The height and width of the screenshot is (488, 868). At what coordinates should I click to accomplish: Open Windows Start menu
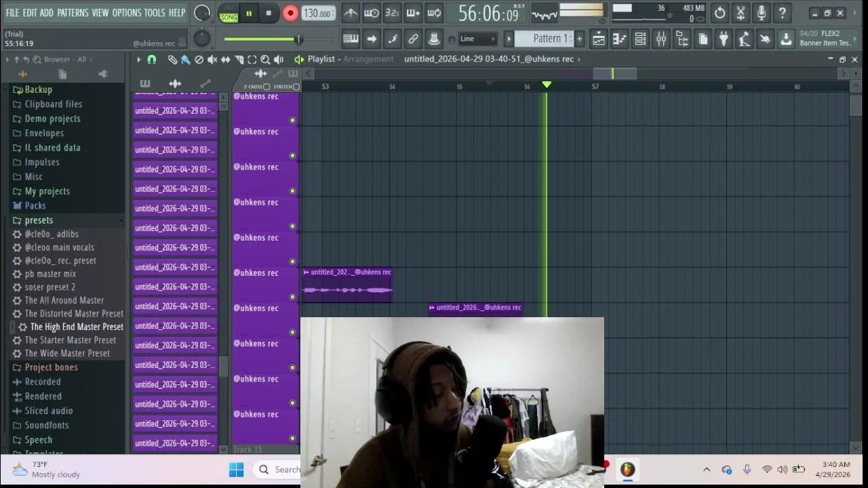pyautogui.click(x=236, y=470)
